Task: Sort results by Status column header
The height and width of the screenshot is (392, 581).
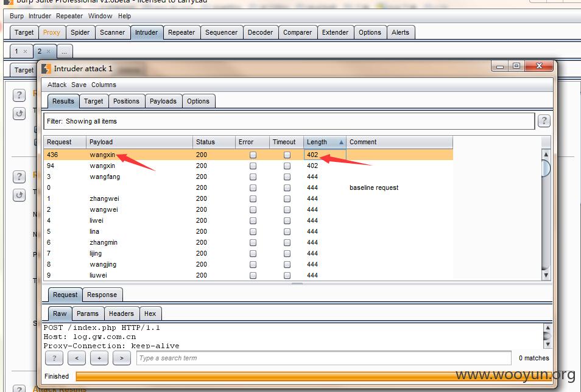Action: click(x=214, y=142)
